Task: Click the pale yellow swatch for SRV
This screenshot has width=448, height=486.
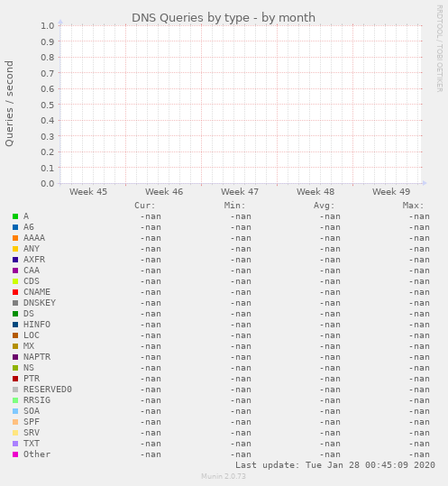Action: pos(15,433)
